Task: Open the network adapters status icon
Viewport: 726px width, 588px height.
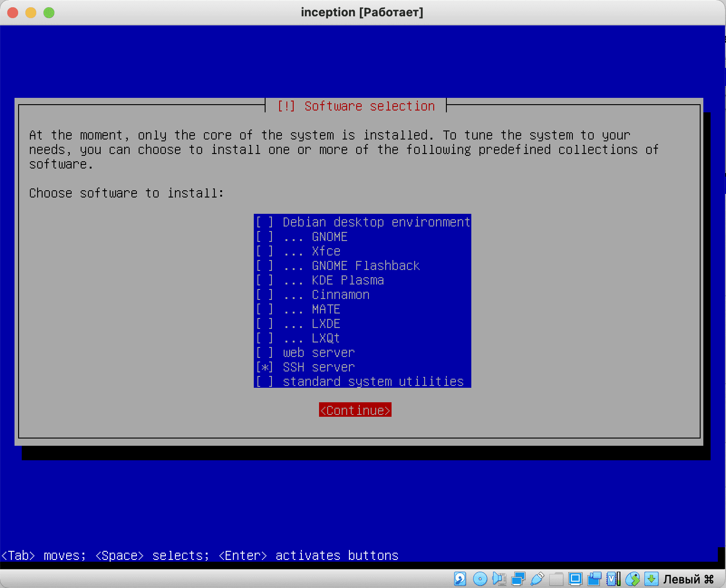Action: click(518, 578)
